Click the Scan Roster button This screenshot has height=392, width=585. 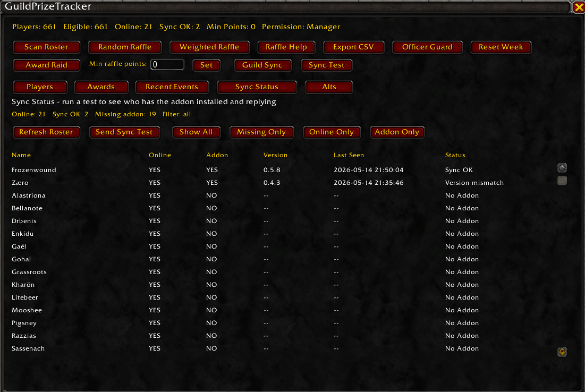coord(46,47)
